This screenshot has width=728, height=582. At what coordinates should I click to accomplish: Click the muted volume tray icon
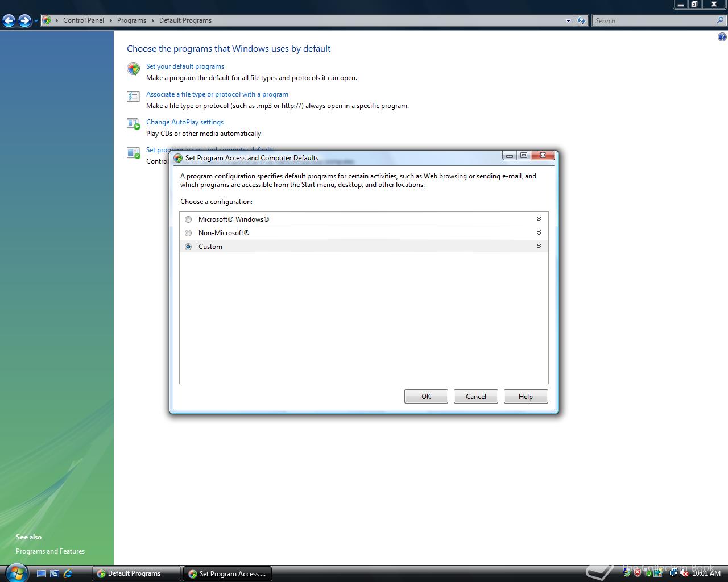click(x=684, y=573)
